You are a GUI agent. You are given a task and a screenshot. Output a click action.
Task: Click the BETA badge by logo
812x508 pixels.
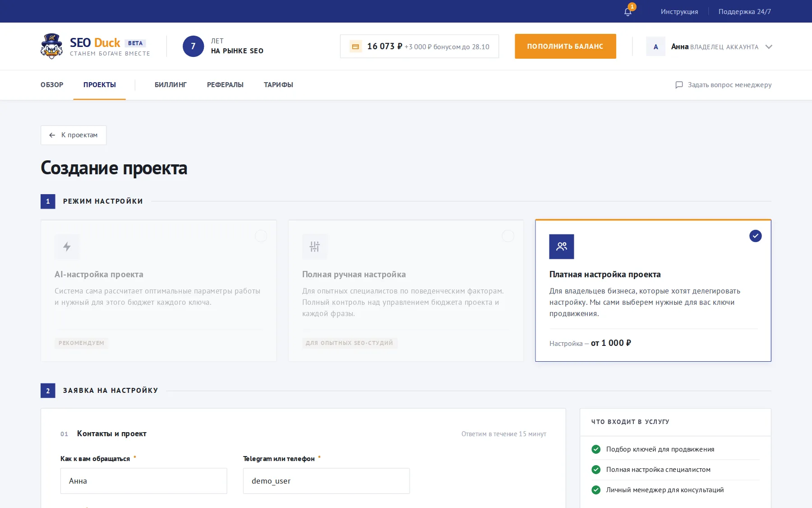(135, 43)
